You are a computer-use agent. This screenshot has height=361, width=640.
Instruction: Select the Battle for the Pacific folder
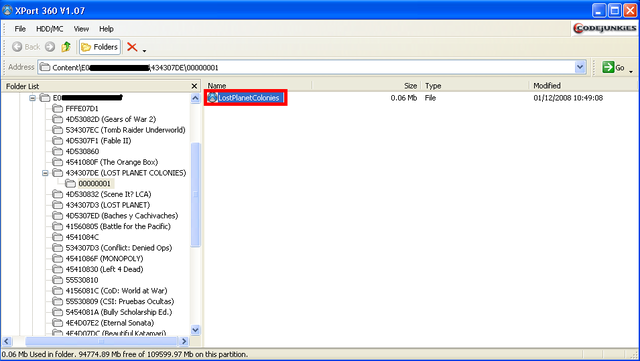point(118,226)
